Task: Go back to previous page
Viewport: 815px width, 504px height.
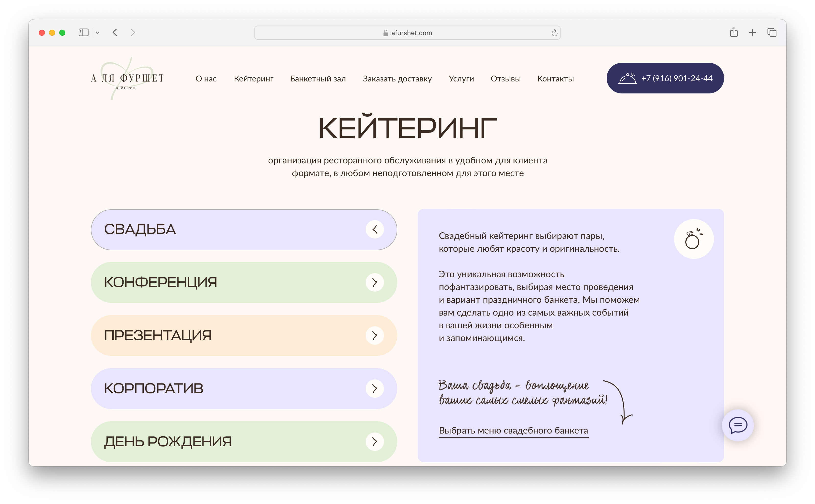Action: point(115,33)
